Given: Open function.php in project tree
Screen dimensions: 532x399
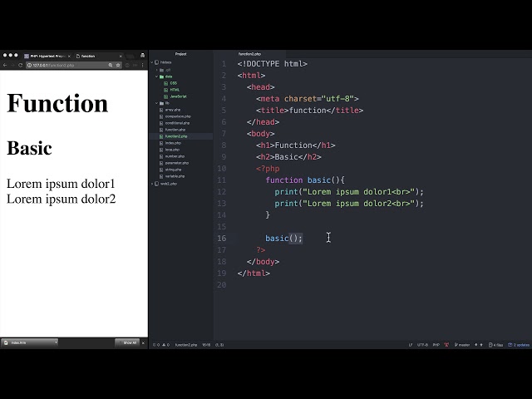Looking at the screenshot, I should [175, 130].
